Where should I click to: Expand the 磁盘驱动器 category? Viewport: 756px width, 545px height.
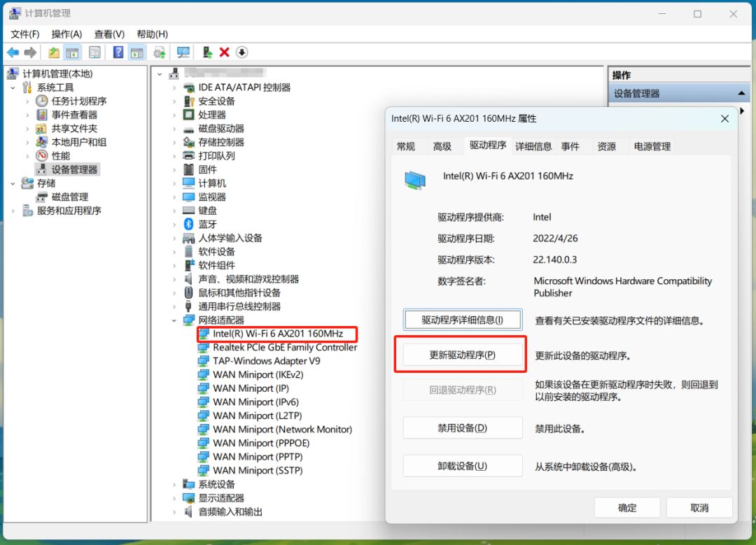tap(174, 129)
